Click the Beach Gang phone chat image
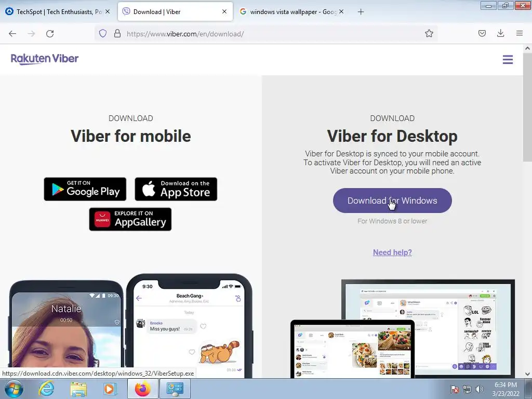 (189, 326)
